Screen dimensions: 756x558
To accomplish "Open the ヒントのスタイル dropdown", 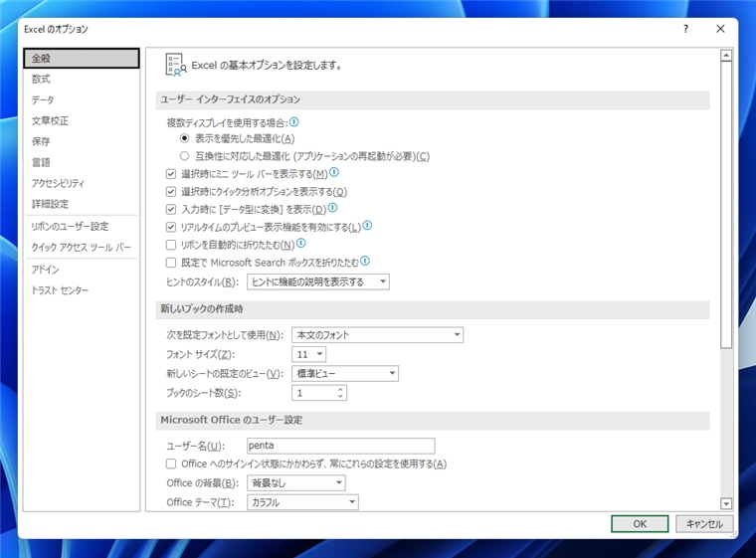I will tap(318, 281).
